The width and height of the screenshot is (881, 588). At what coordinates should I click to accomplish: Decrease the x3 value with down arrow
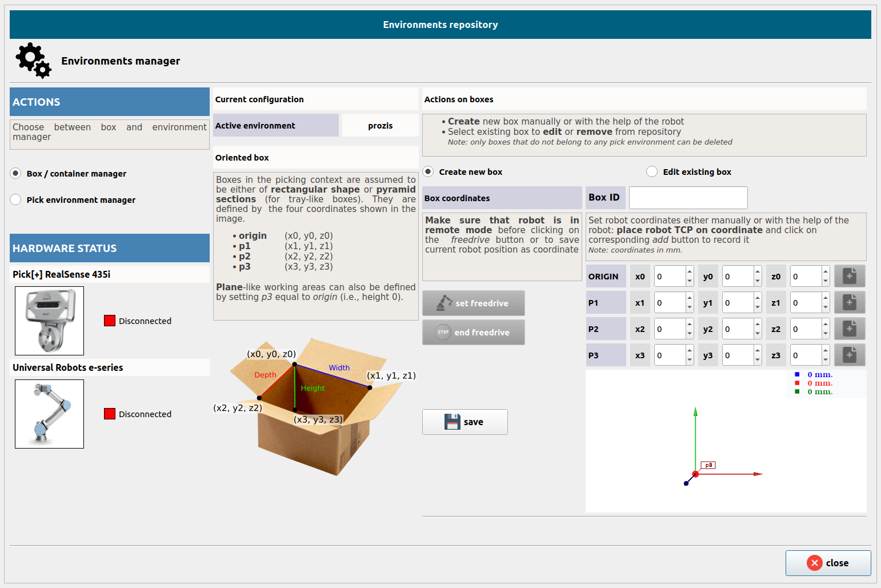690,360
